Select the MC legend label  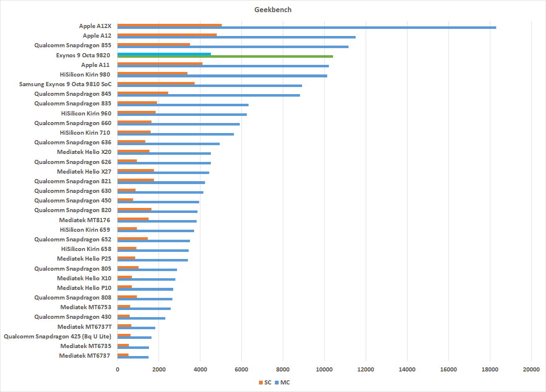(x=285, y=382)
